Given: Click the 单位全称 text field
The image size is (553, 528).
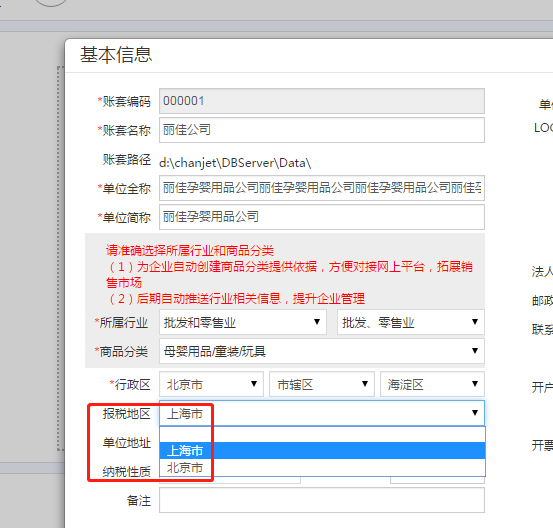Looking at the screenshot, I should [322, 188].
